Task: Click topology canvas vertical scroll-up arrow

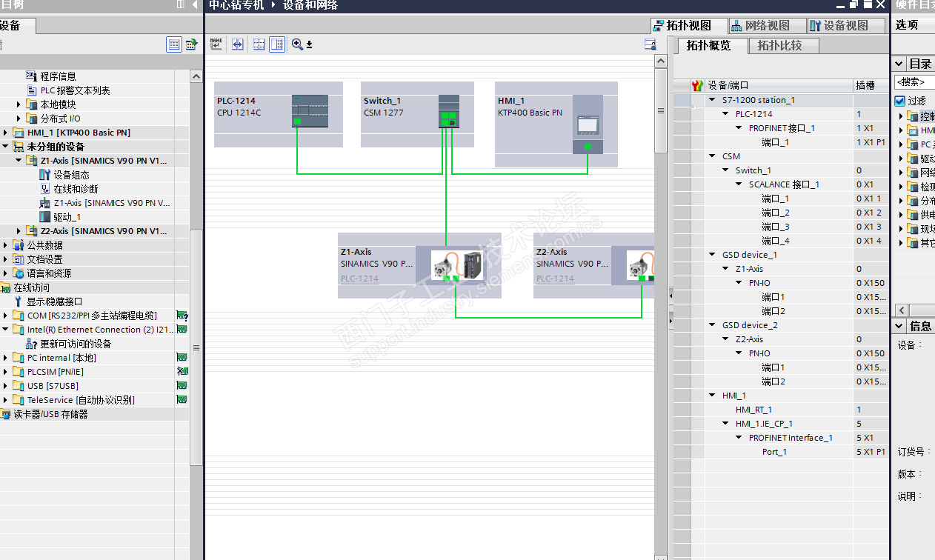Action: pyautogui.click(x=661, y=61)
